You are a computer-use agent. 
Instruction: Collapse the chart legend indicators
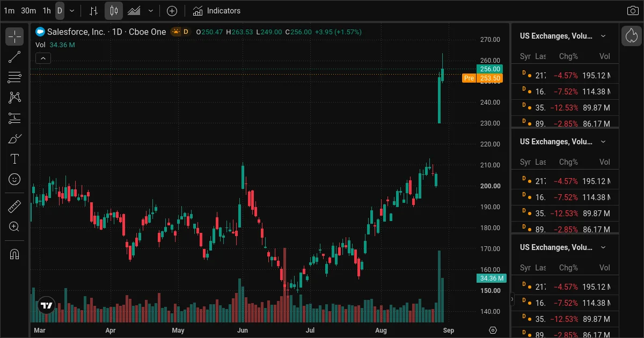[43, 58]
